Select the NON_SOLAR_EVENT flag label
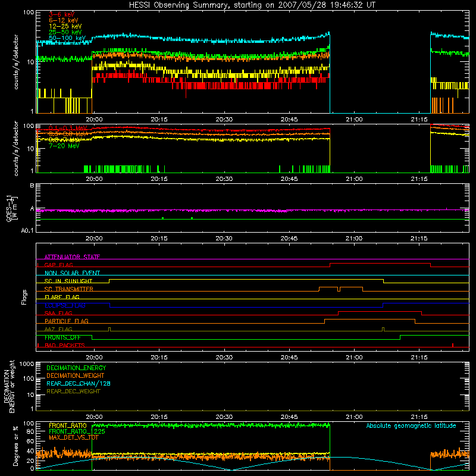Viewport: 476px width, 476px height. coord(72,273)
